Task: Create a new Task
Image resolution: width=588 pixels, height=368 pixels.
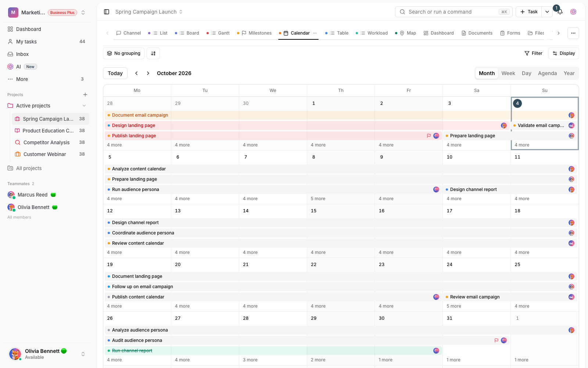Action: click(529, 12)
